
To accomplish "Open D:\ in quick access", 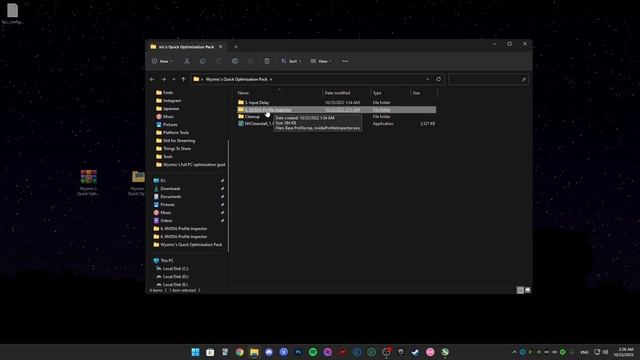I will click(x=160, y=180).
